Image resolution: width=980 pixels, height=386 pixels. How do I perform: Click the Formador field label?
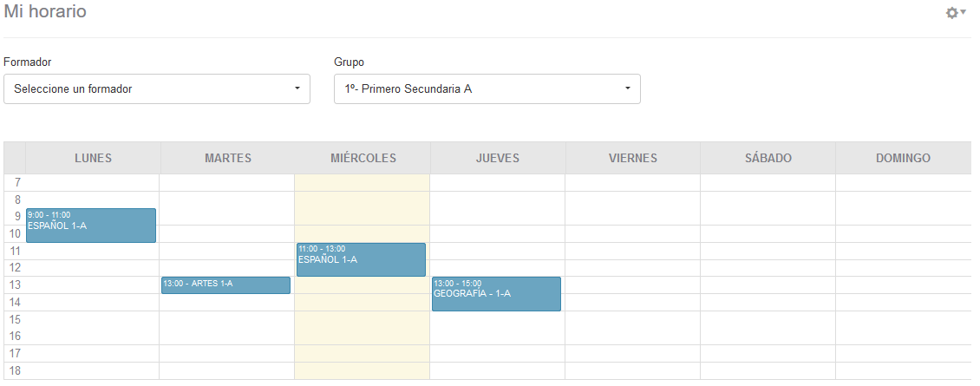(x=28, y=62)
